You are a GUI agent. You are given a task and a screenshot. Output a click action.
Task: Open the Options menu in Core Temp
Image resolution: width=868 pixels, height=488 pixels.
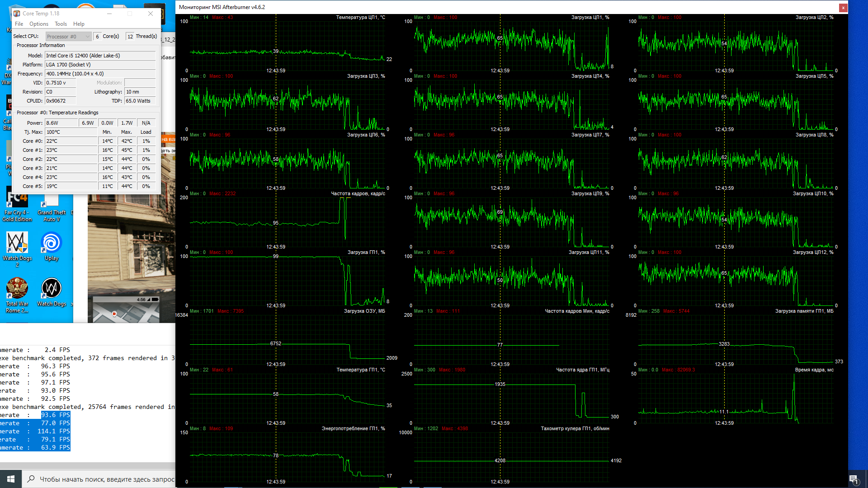tap(39, 24)
